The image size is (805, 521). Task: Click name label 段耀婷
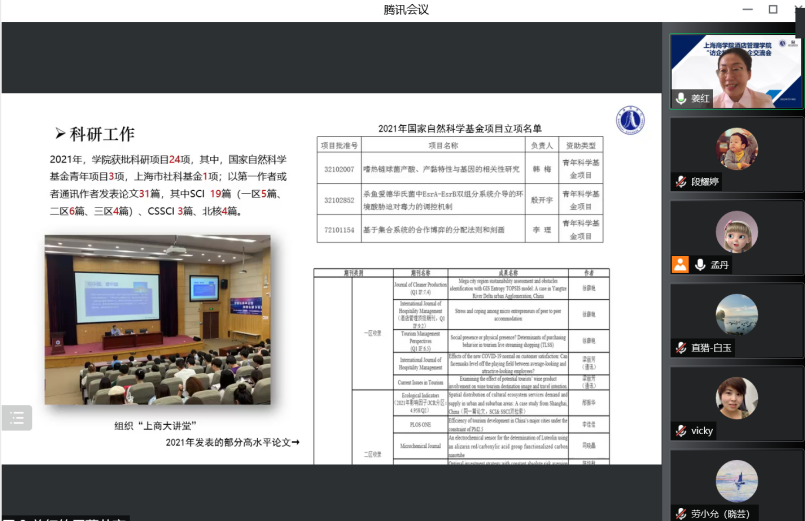(705, 182)
